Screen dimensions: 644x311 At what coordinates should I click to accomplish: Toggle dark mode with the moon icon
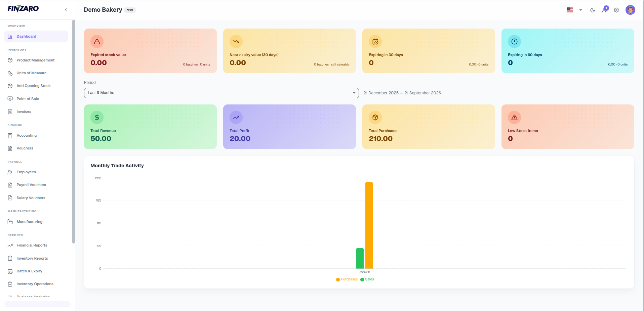[593, 10]
